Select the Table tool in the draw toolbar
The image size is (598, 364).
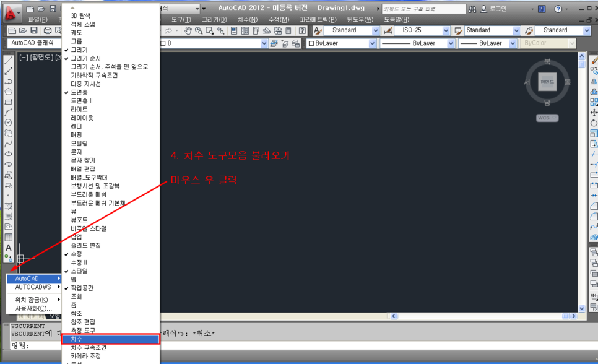click(x=9, y=237)
